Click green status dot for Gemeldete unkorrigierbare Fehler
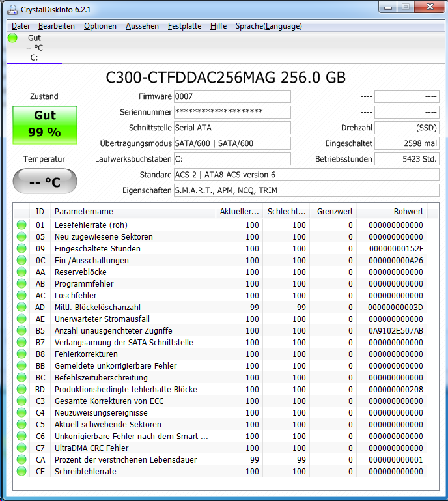 click(21, 365)
